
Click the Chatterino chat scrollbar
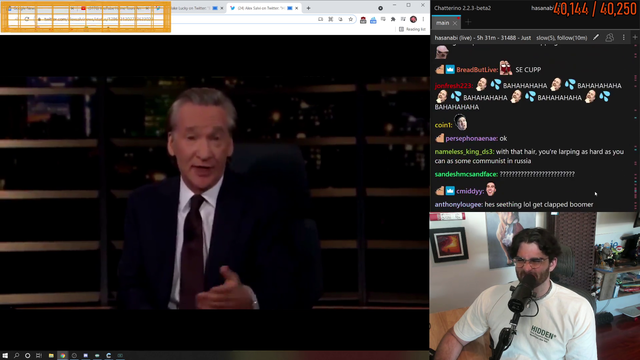(635, 127)
